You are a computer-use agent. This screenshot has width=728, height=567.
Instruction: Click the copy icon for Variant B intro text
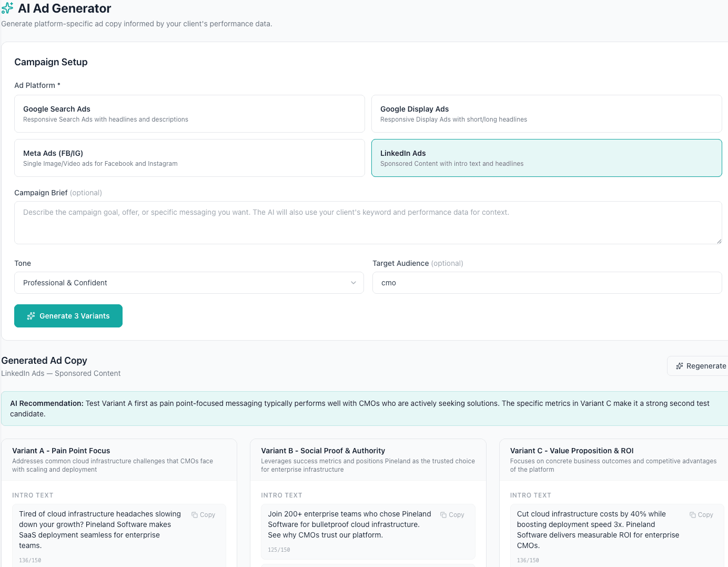443,515
